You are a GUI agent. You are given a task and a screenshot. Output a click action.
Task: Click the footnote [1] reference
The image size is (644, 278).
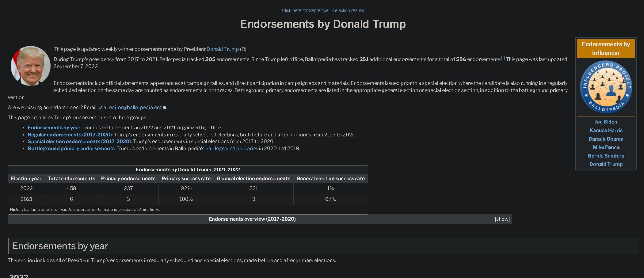[x=503, y=58]
